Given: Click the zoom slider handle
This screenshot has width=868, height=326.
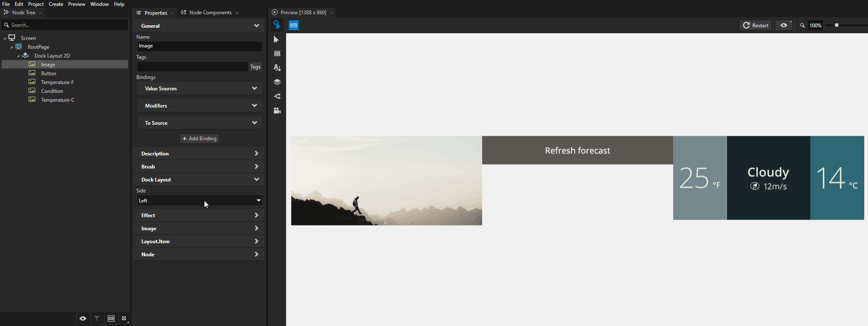Looking at the screenshot, I should pyautogui.click(x=836, y=25).
